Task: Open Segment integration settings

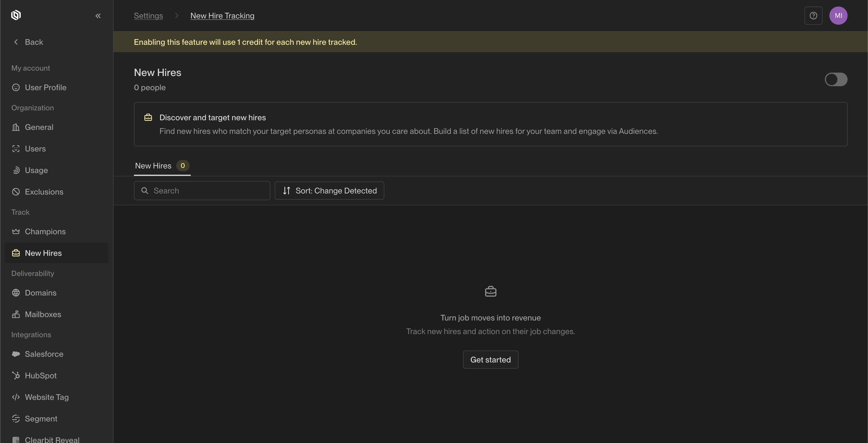Action: 56,419
